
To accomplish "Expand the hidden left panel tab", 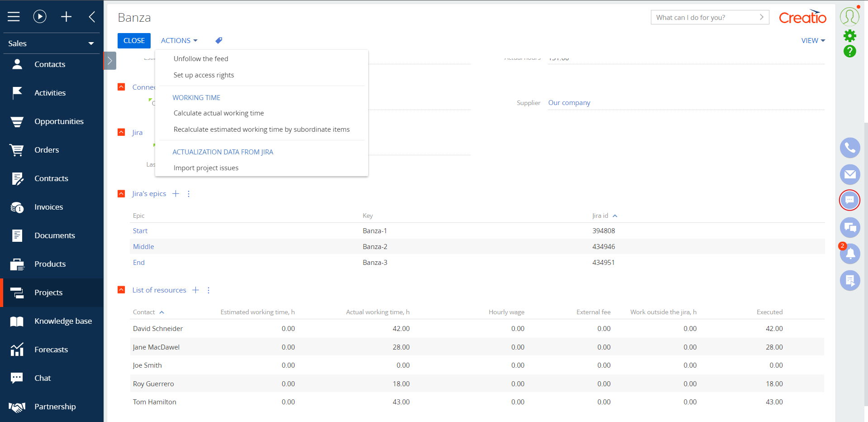I will click(110, 61).
